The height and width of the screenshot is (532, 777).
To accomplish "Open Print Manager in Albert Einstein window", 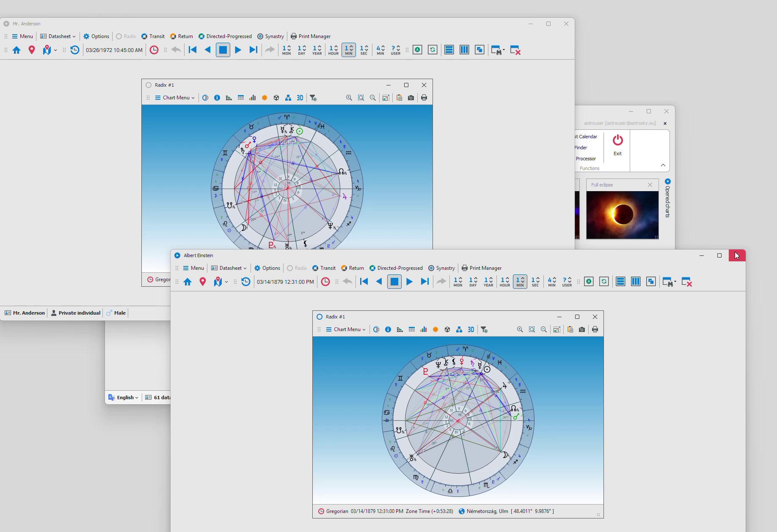I will tap(482, 268).
